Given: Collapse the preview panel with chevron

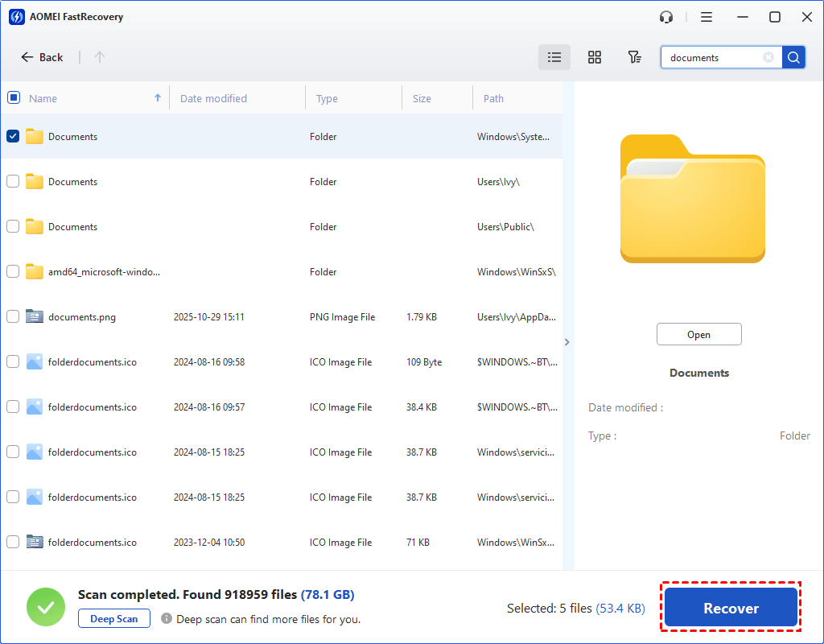Looking at the screenshot, I should (x=566, y=342).
